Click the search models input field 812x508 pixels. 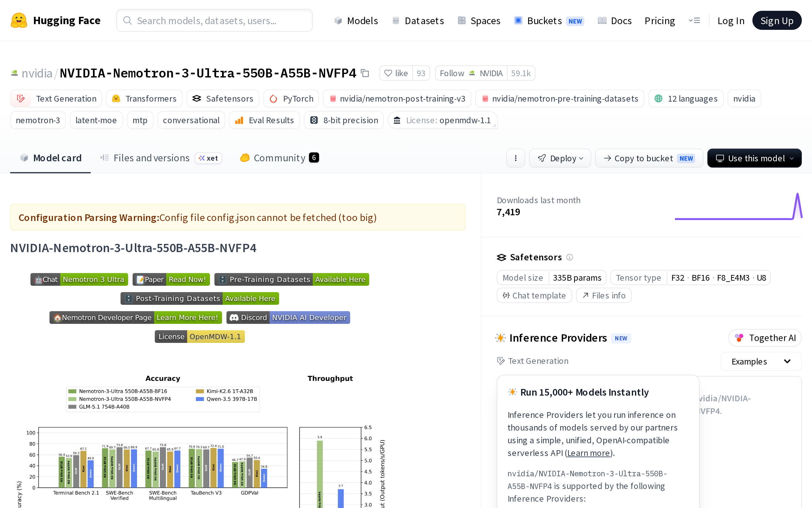pyautogui.click(x=214, y=21)
